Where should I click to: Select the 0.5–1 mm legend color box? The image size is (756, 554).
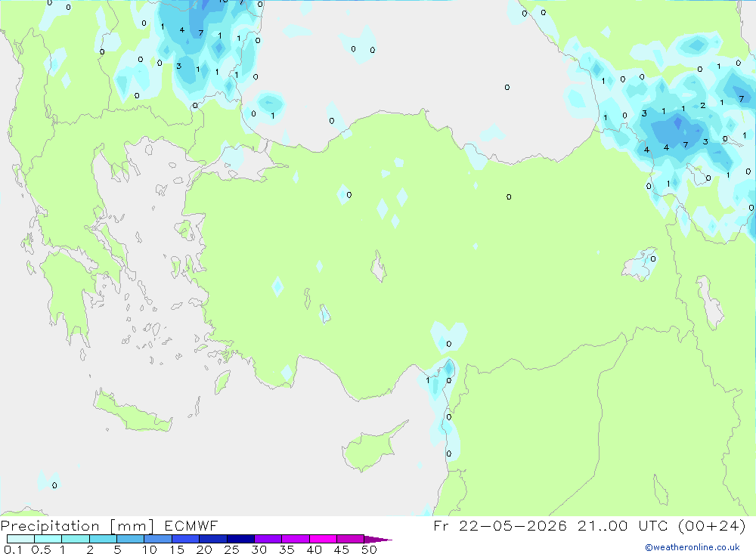(48, 539)
